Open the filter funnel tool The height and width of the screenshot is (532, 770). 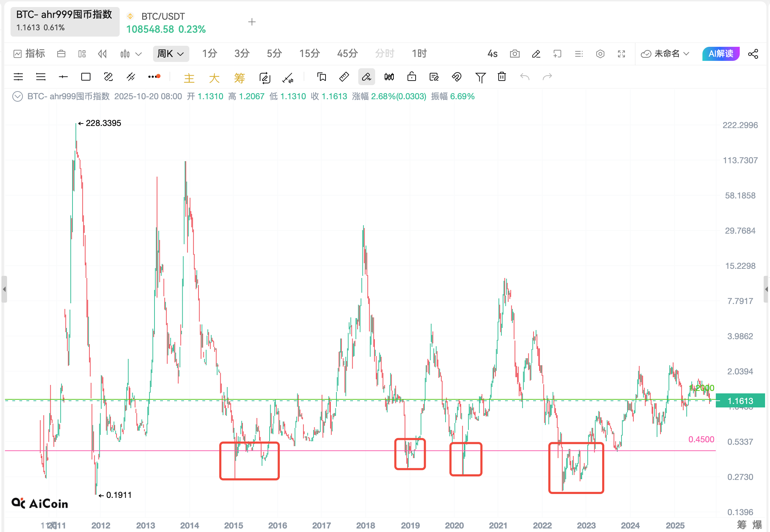[x=480, y=77]
